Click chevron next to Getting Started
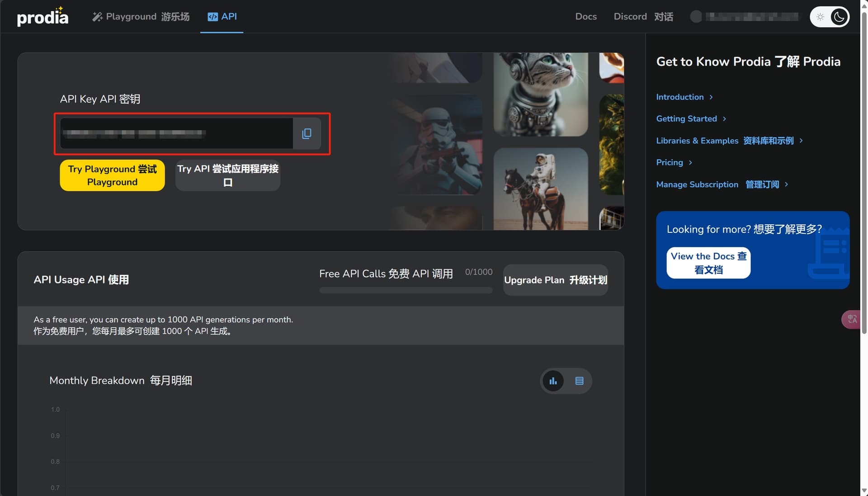 point(724,119)
